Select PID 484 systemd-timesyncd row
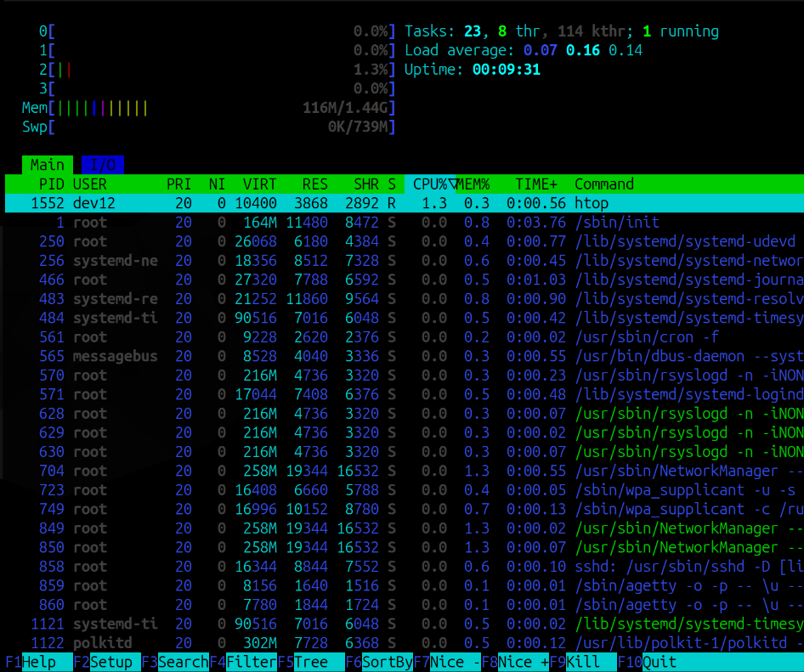Screen dimensions: 804x672 click(x=405, y=318)
